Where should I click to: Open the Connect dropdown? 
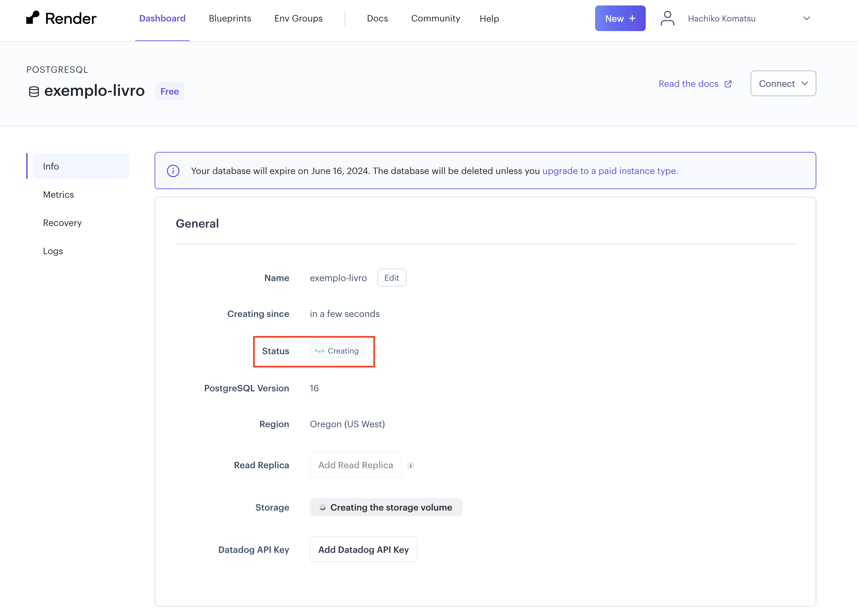click(783, 84)
